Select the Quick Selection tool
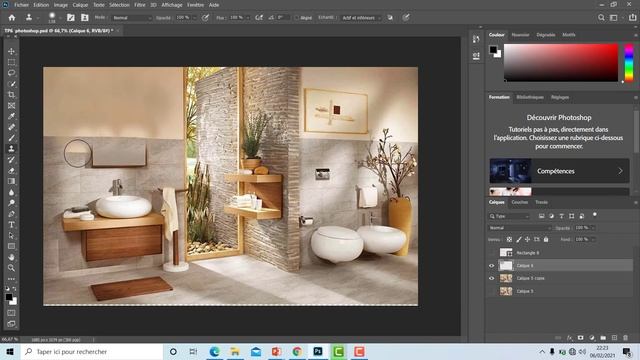 point(11,84)
